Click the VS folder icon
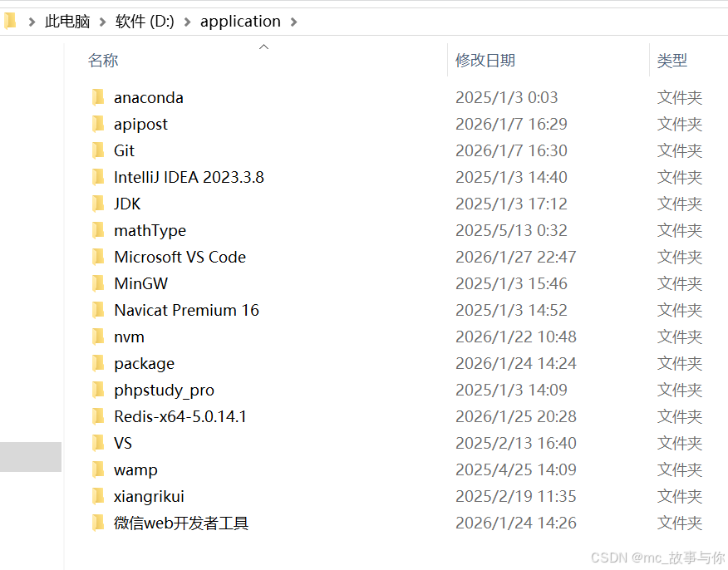728x570 pixels. coord(98,443)
